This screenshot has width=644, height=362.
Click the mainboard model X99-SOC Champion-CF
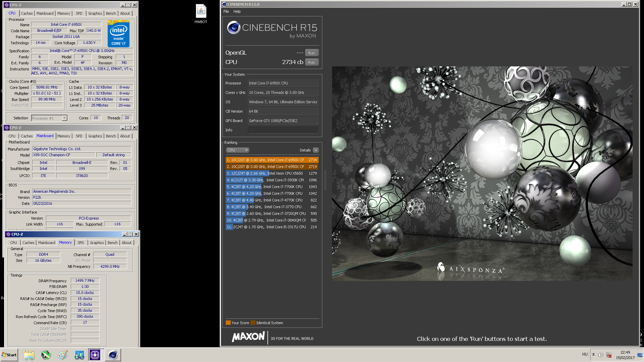tap(63, 155)
